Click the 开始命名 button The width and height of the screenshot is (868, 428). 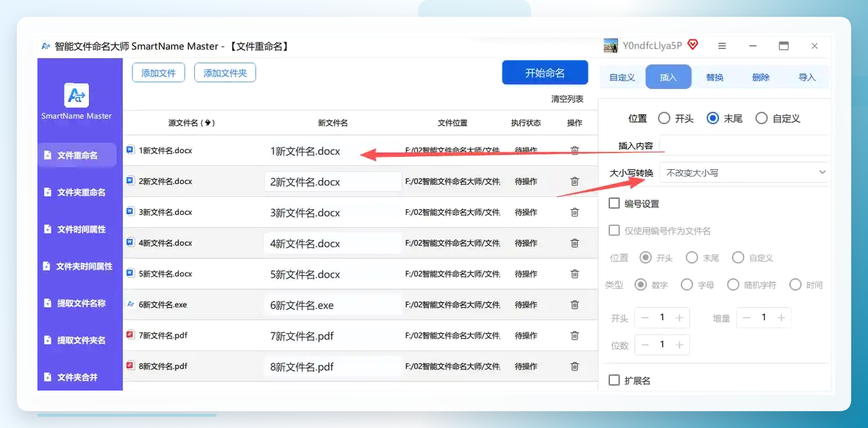(x=545, y=73)
